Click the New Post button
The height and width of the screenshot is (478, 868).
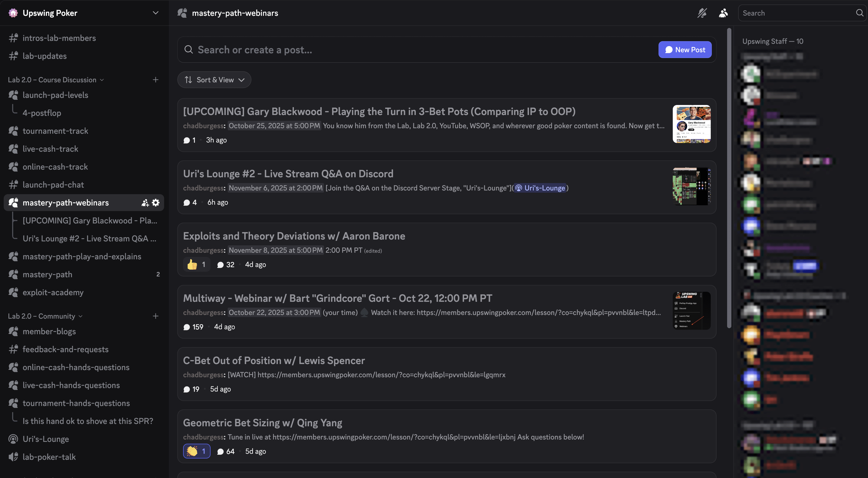(685, 50)
